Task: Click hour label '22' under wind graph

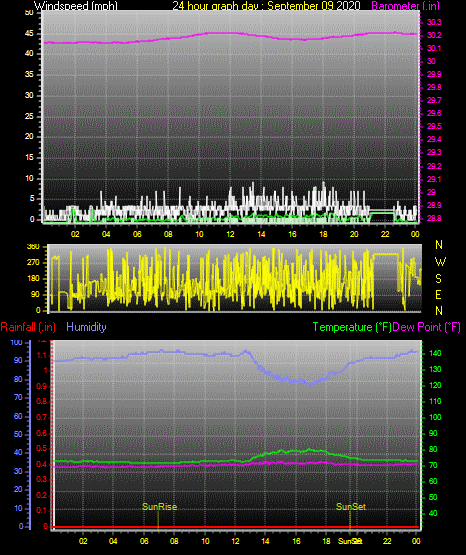Action: point(385,234)
